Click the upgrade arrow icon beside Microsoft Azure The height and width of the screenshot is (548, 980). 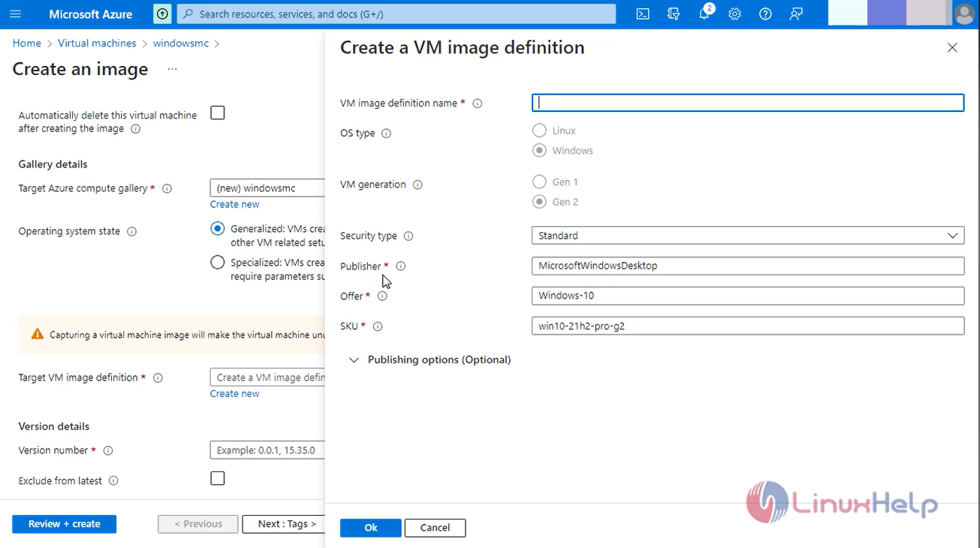162,14
